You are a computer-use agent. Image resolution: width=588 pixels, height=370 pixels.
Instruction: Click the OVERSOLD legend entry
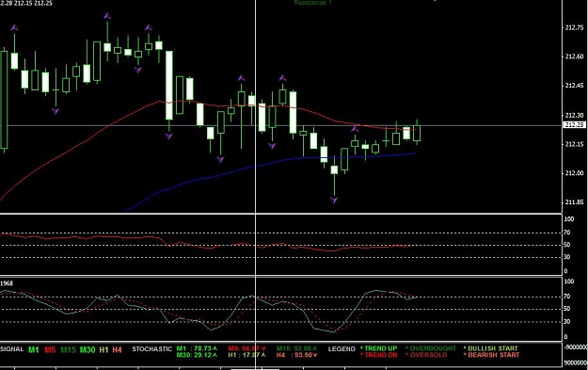[x=426, y=355]
